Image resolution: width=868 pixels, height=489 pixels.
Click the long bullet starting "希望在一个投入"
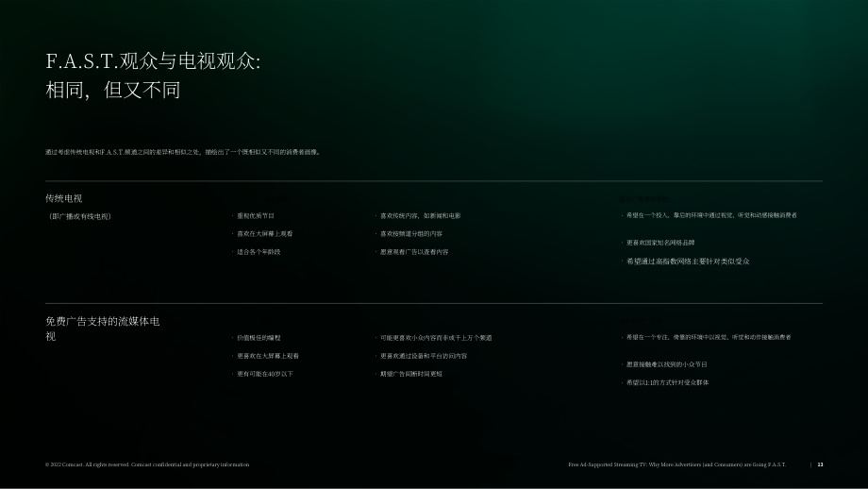pyautogui.click(x=711, y=215)
